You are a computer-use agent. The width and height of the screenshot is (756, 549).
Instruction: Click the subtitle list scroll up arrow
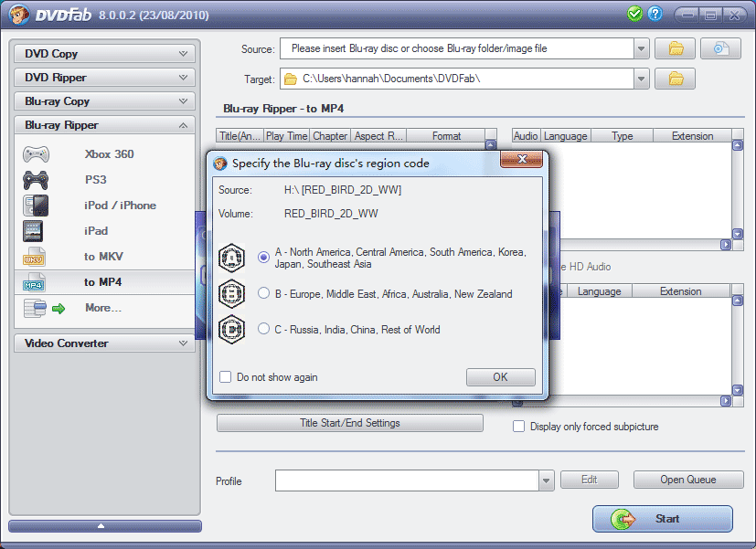point(737,301)
